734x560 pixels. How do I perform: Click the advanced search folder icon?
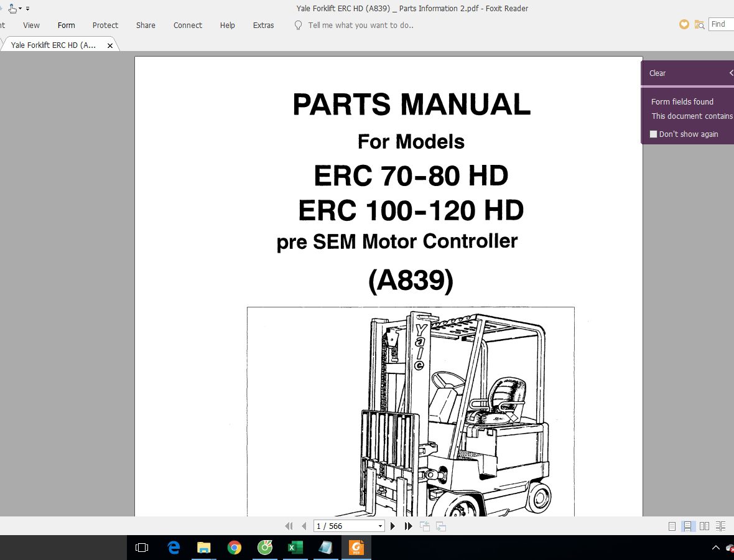tap(699, 24)
